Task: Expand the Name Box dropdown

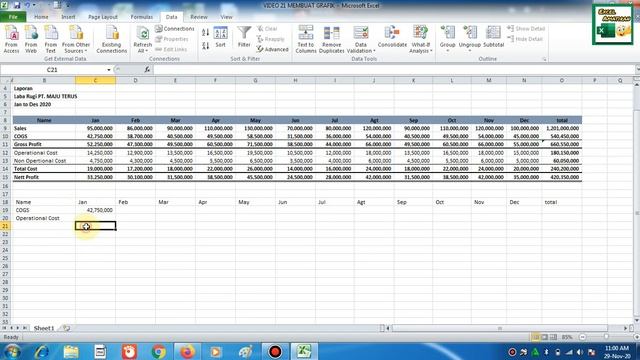Action: tap(109, 70)
